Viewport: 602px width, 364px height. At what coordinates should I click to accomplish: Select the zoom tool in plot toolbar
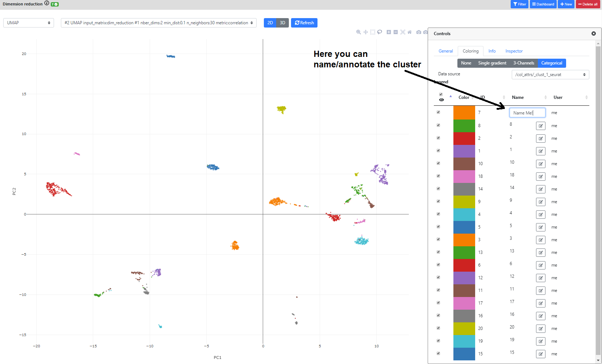[358, 32]
